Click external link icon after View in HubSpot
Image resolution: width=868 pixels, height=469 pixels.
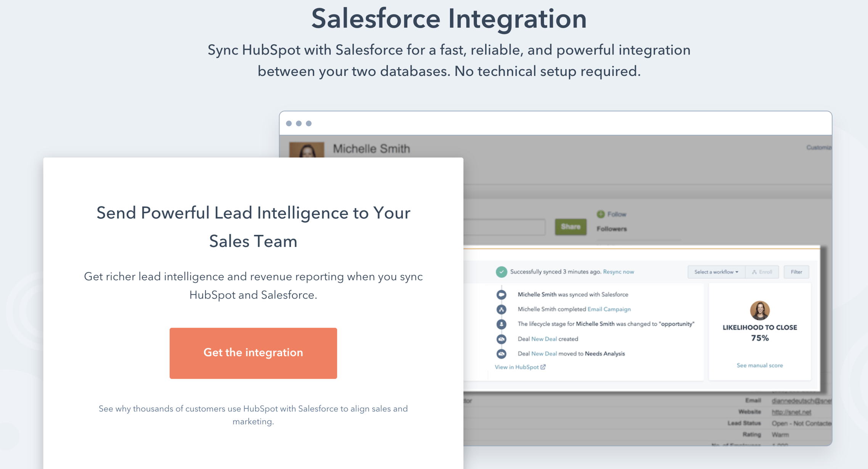click(543, 367)
